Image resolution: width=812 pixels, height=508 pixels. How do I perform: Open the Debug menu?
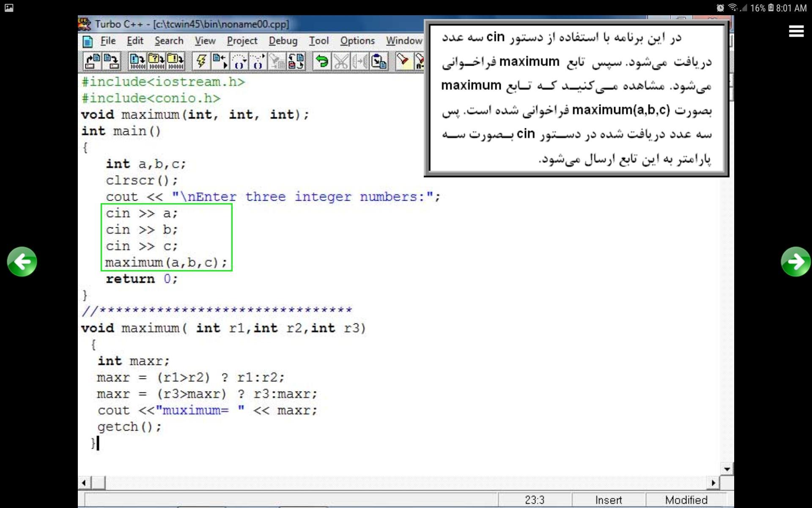[283, 41]
